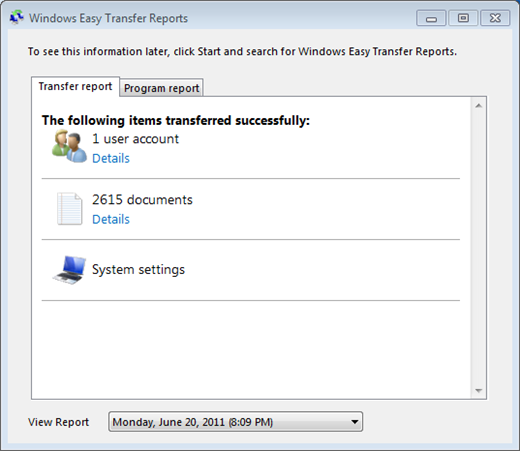The width and height of the screenshot is (520, 451).
Task: Click the System settings label
Action: 138,269
